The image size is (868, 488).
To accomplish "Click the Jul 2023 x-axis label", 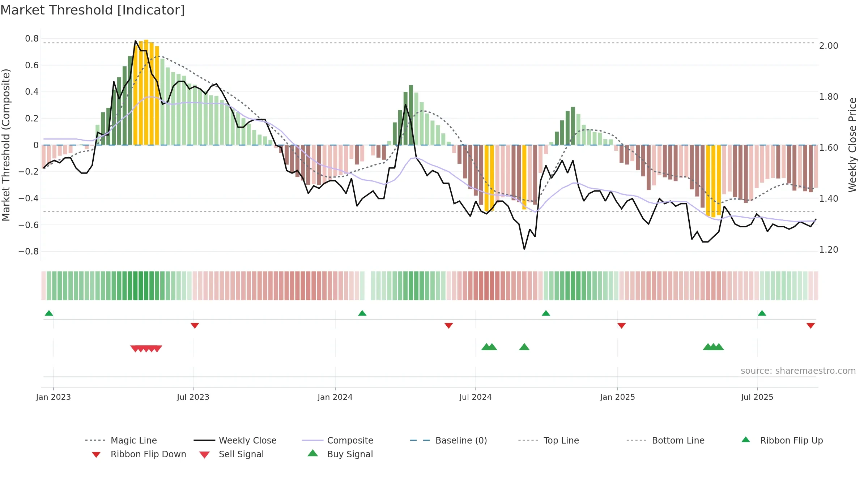I will click(x=193, y=397).
